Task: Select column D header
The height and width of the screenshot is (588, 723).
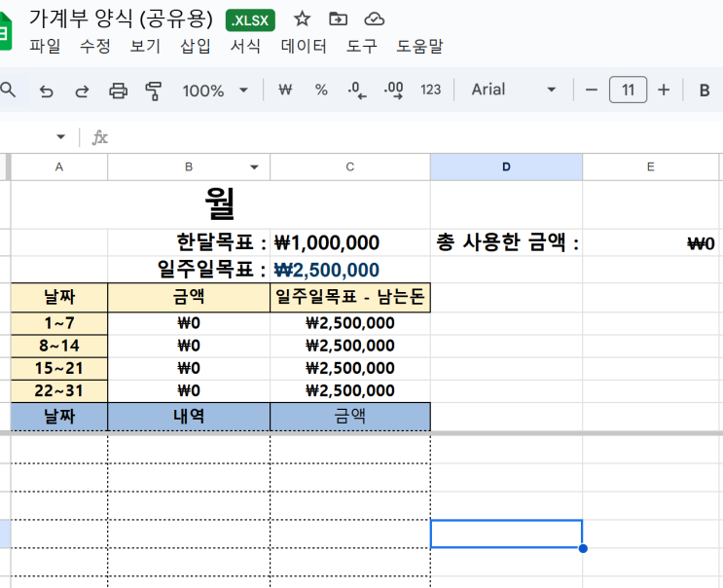Action: 506,166
